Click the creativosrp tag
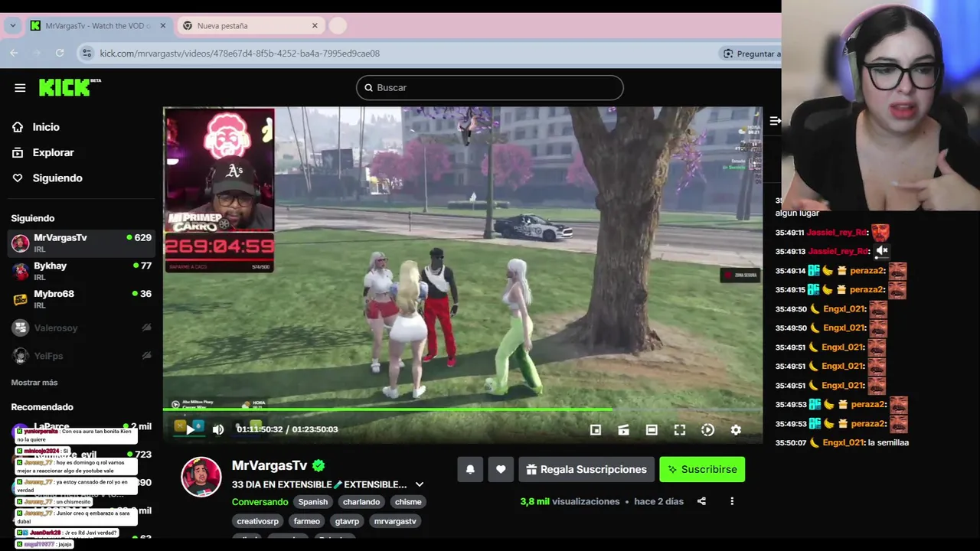Image resolution: width=980 pixels, height=551 pixels. click(x=258, y=521)
